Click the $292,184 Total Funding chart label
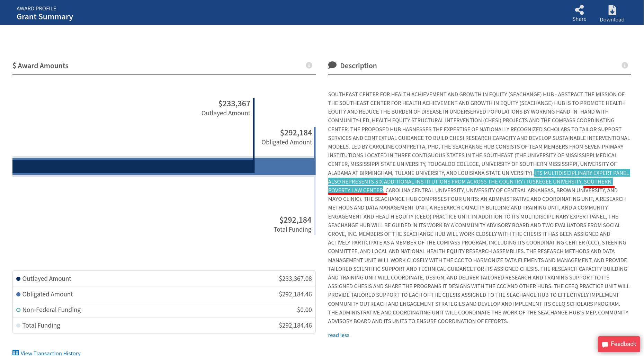 click(x=293, y=224)
